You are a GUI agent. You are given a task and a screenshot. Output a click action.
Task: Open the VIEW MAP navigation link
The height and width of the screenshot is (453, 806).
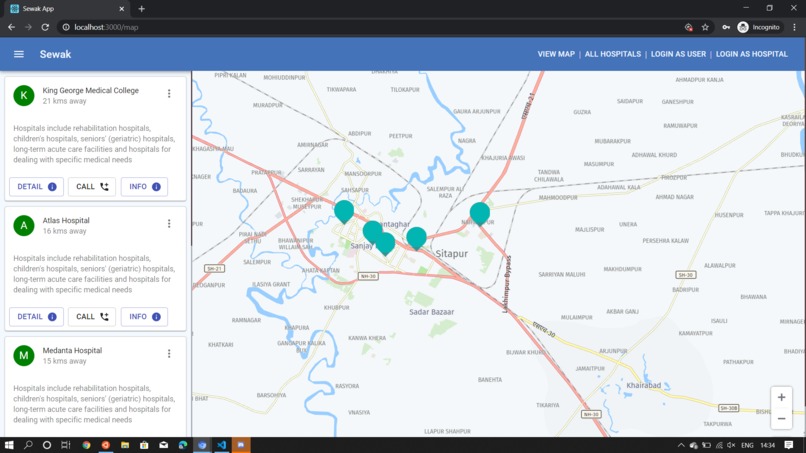tap(556, 54)
